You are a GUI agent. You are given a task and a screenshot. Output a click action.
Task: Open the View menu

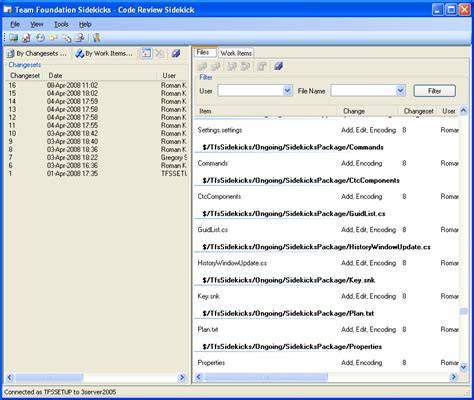pyautogui.click(x=37, y=24)
